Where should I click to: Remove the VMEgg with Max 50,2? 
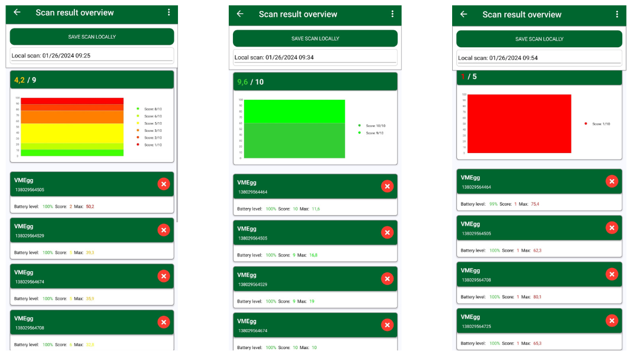[x=163, y=184]
